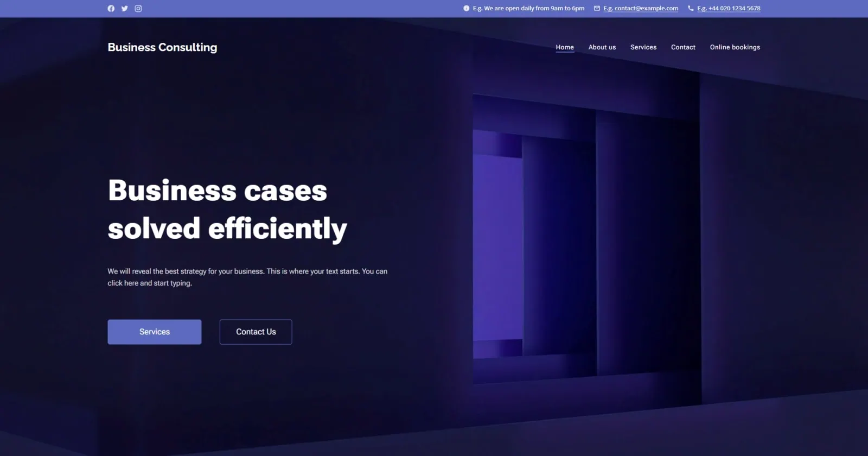868x456 pixels.
Task: Click the bright purple panel in hero image
Action: (497, 247)
